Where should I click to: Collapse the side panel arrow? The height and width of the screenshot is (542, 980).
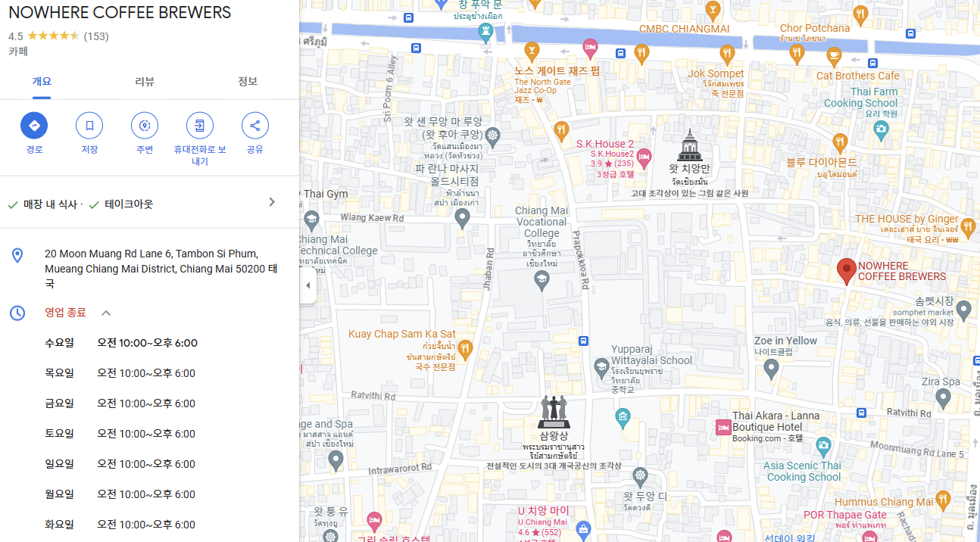point(307,285)
